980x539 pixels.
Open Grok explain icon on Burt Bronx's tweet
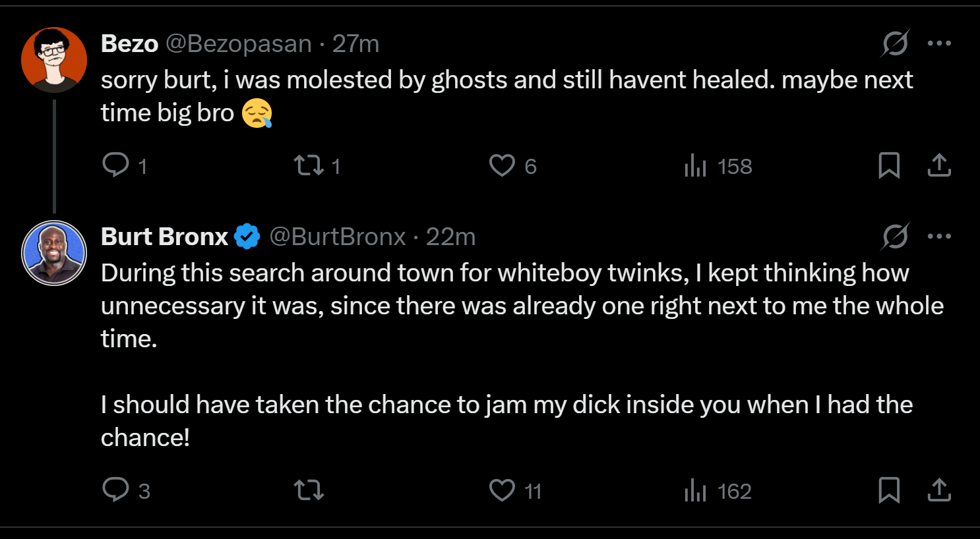896,237
